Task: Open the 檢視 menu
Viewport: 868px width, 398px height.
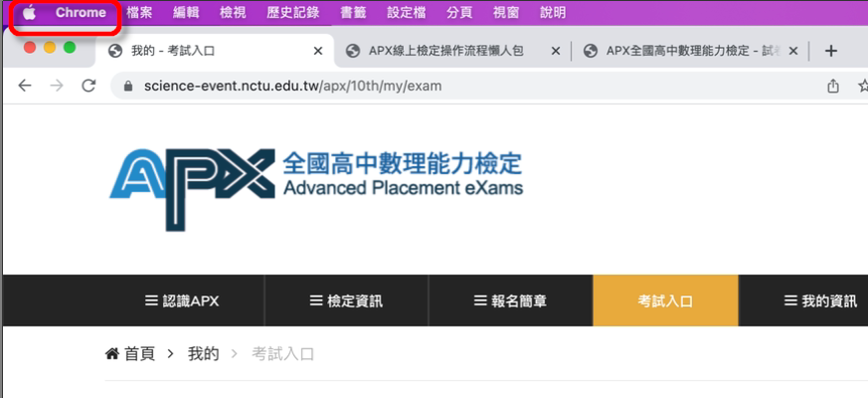Action: coord(233,13)
